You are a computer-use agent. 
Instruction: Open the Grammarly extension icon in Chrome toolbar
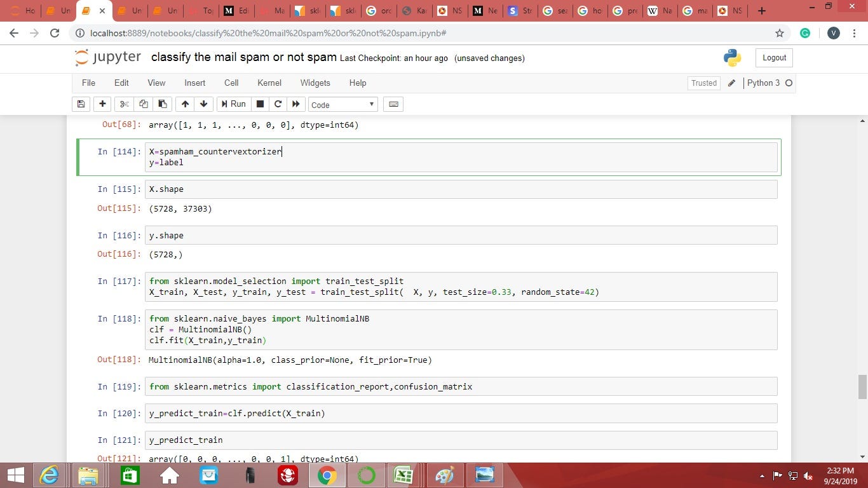[x=806, y=33]
